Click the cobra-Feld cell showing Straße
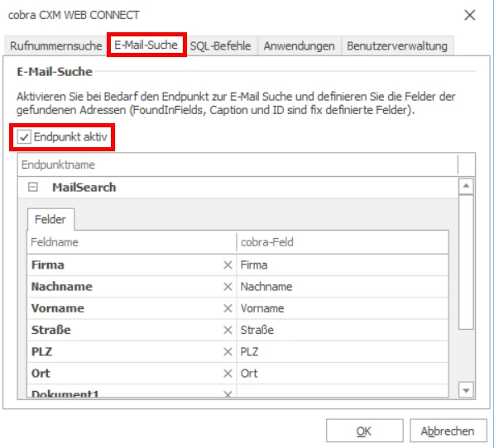This screenshot has height=448, width=494. pos(343,330)
